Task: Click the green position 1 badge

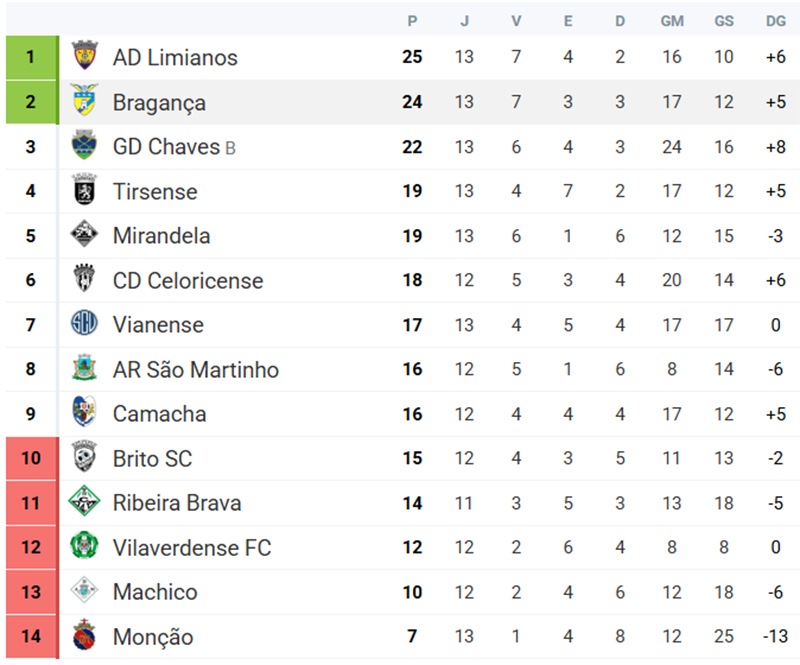Action: [x=31, y=57]
